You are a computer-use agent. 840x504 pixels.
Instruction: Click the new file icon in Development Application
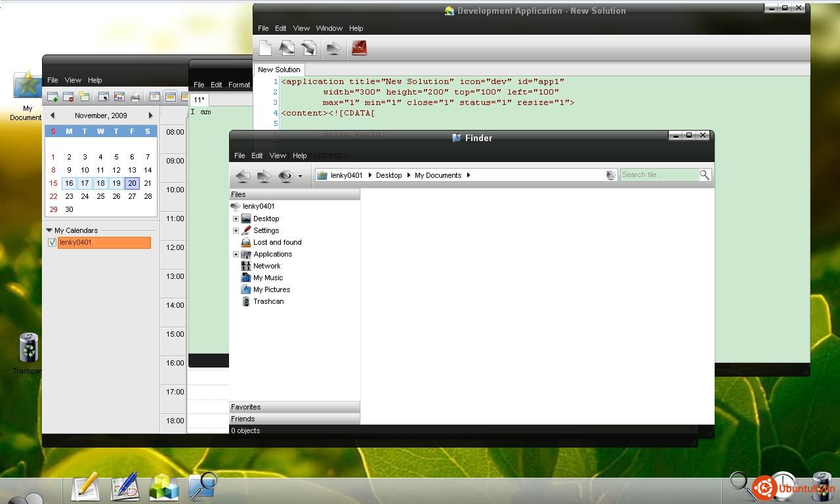coord(265,48)
